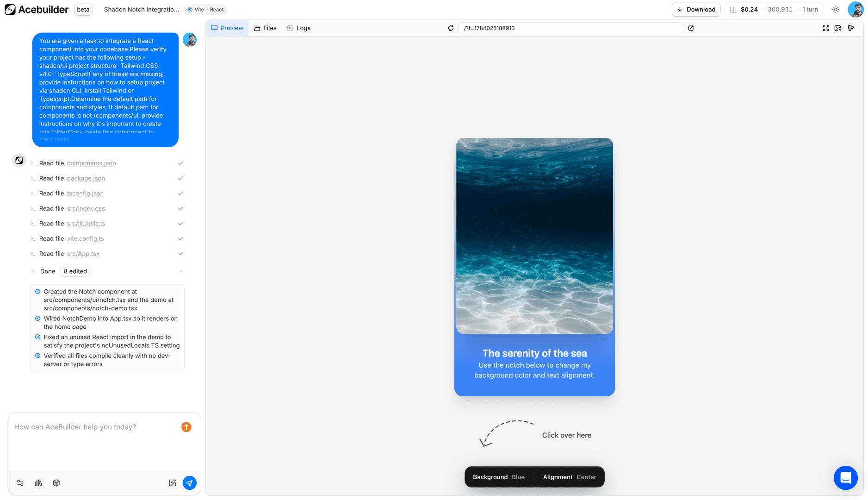Viewport: 868px width, 500px height.
Task: Click the Acebuilder logo icon
Action: pos(10,9)
